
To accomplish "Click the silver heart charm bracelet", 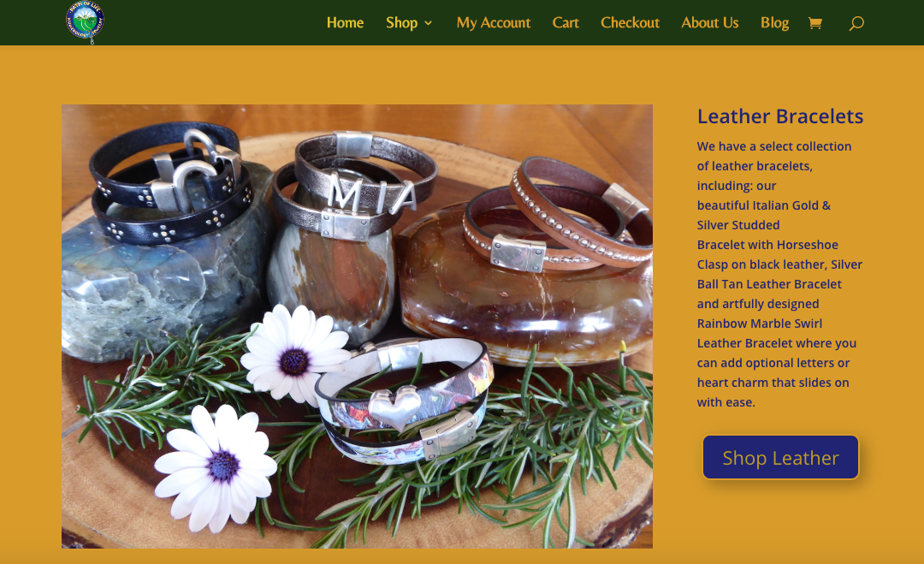I will click(x=404, y=402).
